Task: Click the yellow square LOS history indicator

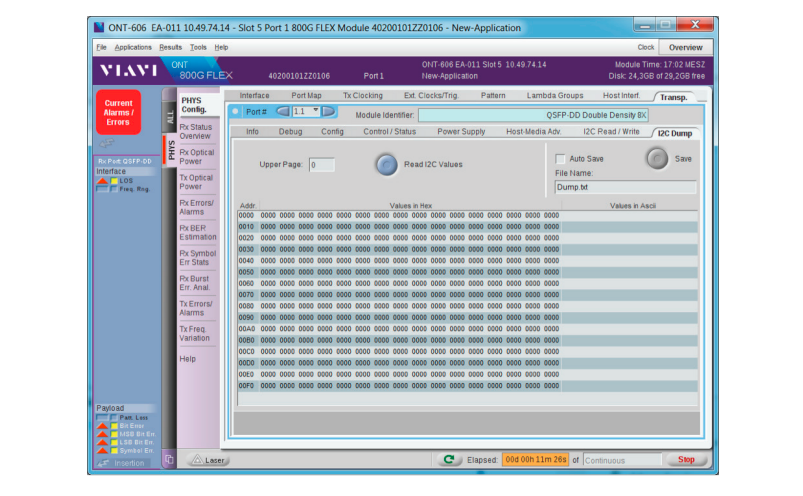Action: [x=114, y=181]
